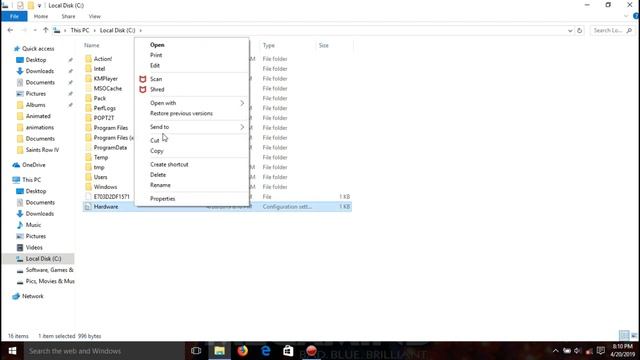The image size is (640, 360).
Task: Expand the Open with submenu arrow
Action: point(242,103)
